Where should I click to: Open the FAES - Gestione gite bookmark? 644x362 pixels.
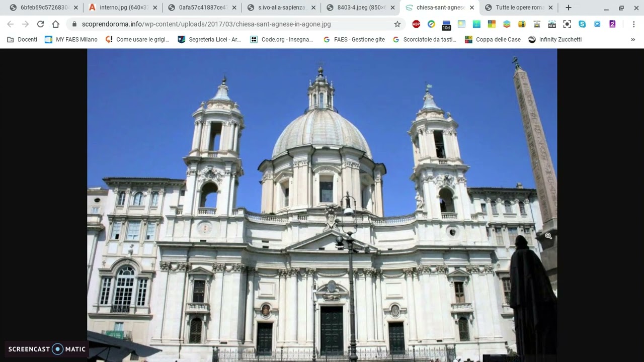pyautogui.click(x=354, y=39)
